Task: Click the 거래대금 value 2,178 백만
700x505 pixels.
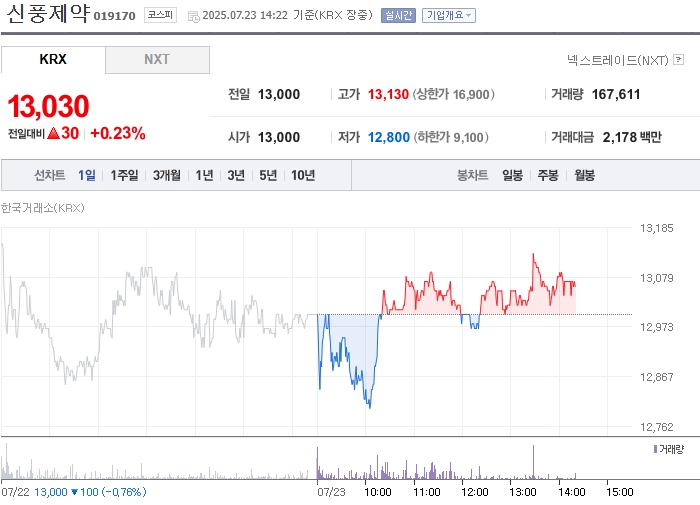Action: (632, 137)
